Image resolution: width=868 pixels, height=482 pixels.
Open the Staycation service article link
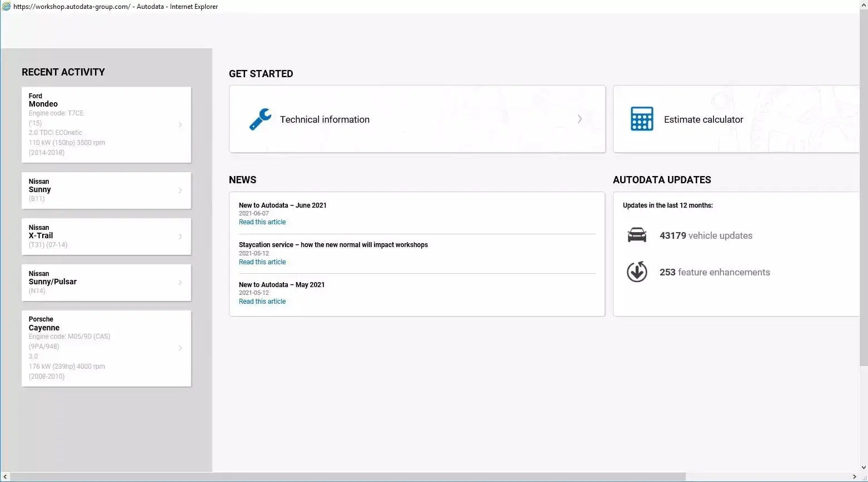262,262
